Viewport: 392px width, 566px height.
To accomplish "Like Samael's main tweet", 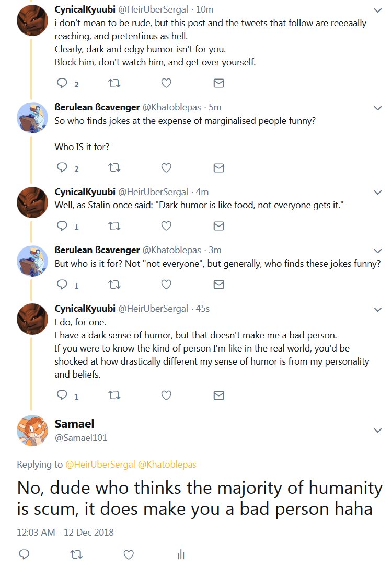I will coord(129,554).
